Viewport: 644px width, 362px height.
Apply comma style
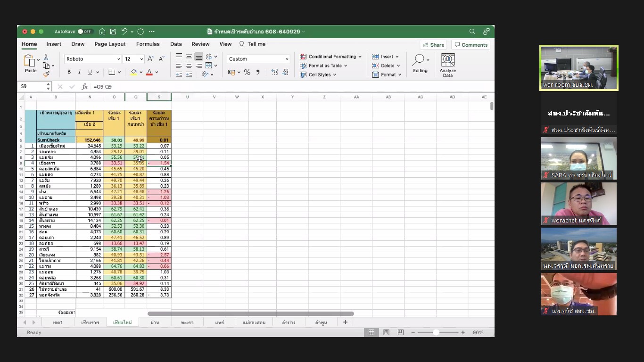click(x=257, y=72)
